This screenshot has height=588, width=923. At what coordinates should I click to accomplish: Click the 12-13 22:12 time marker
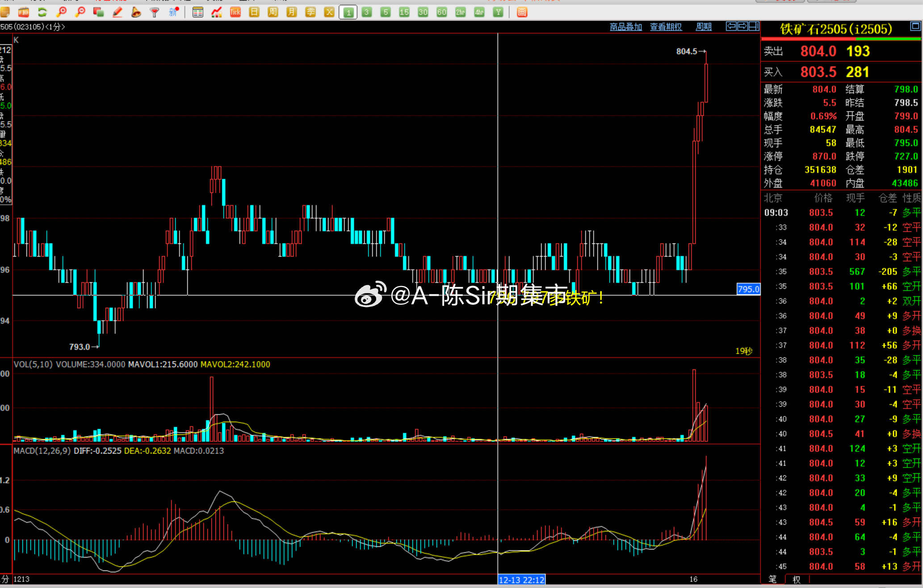click(521, 580)
